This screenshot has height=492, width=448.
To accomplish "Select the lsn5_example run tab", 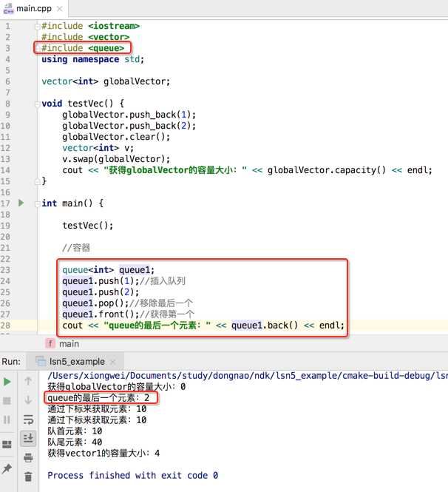I will coord(77,362).
